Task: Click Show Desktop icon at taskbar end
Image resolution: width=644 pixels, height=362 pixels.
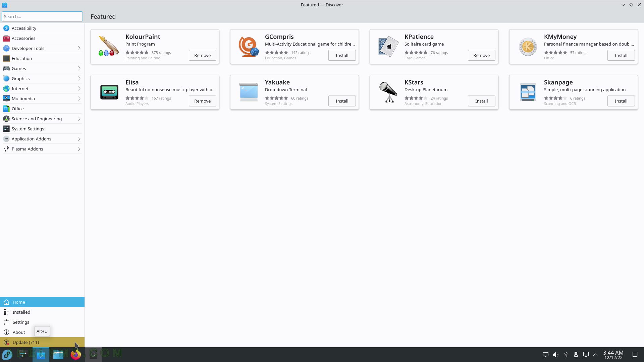Action: (x=635, y=355)
